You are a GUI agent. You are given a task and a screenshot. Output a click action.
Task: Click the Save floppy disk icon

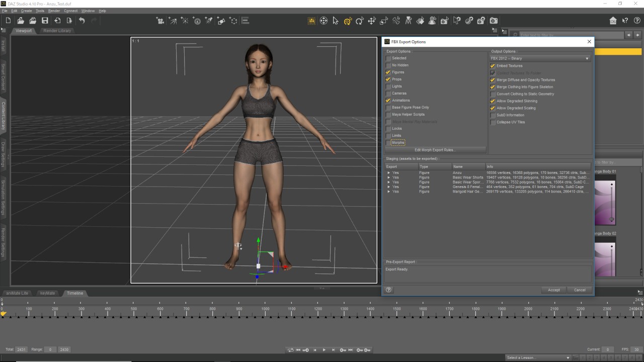click(x=45, y=21)
